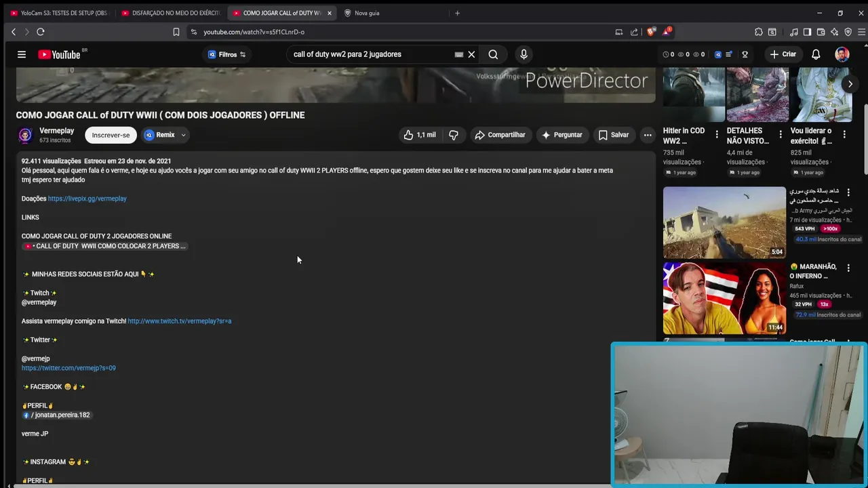The image size is (868, 488).
Task: Show next shelf videos with right chevron
Action: [850, 84]
